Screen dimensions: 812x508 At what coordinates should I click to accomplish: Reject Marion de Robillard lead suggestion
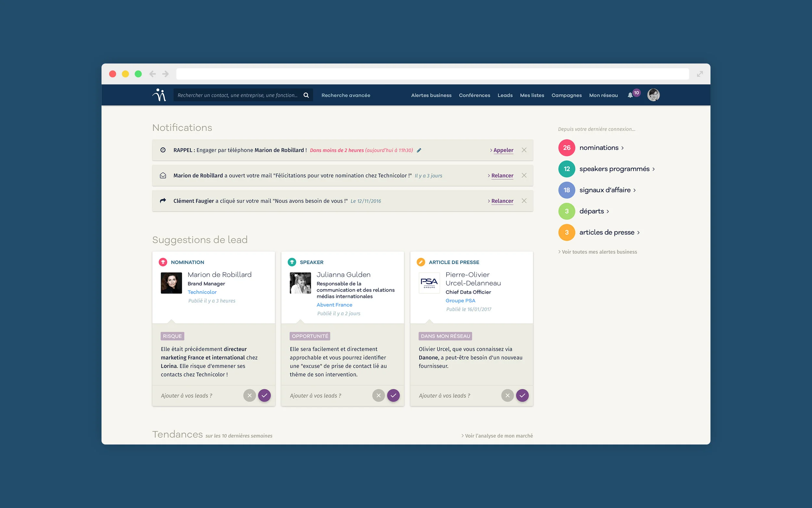pos(249,396)
